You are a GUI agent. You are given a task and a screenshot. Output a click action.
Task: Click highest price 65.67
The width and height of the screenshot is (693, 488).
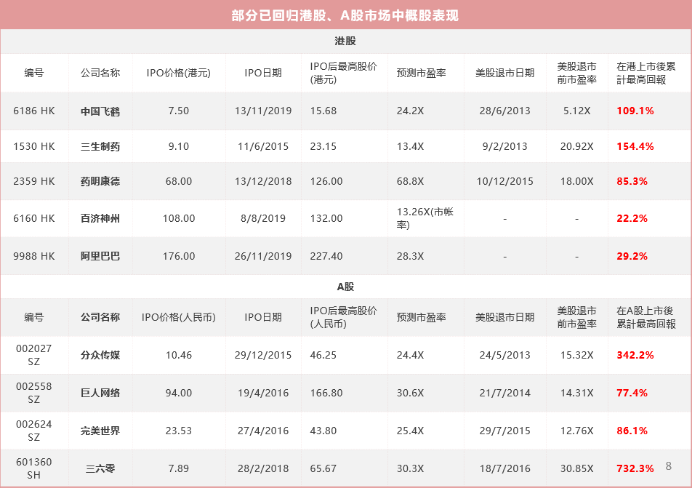tap(323, 469)
